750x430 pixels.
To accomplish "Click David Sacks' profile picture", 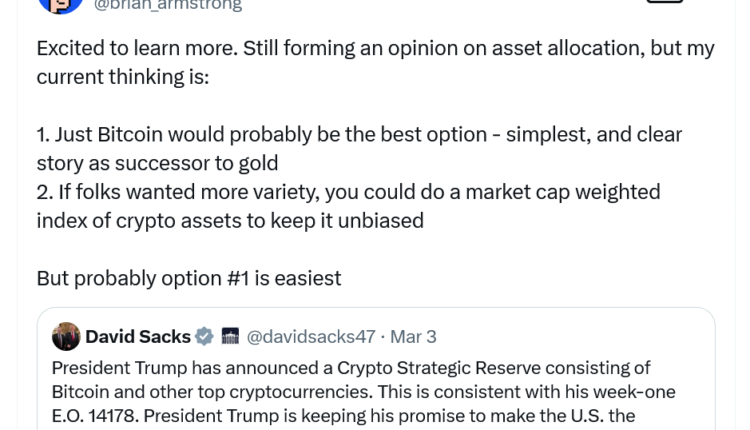I will [66, 336].
